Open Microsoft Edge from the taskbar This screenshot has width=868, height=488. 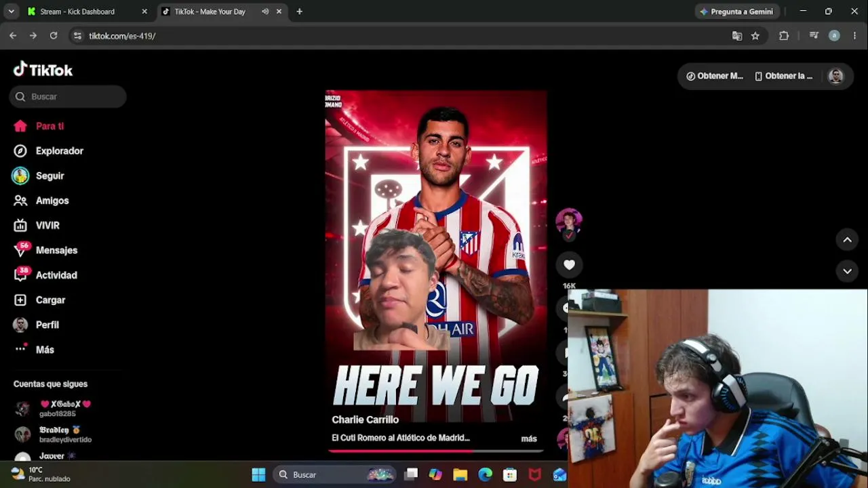pos(486,475)
